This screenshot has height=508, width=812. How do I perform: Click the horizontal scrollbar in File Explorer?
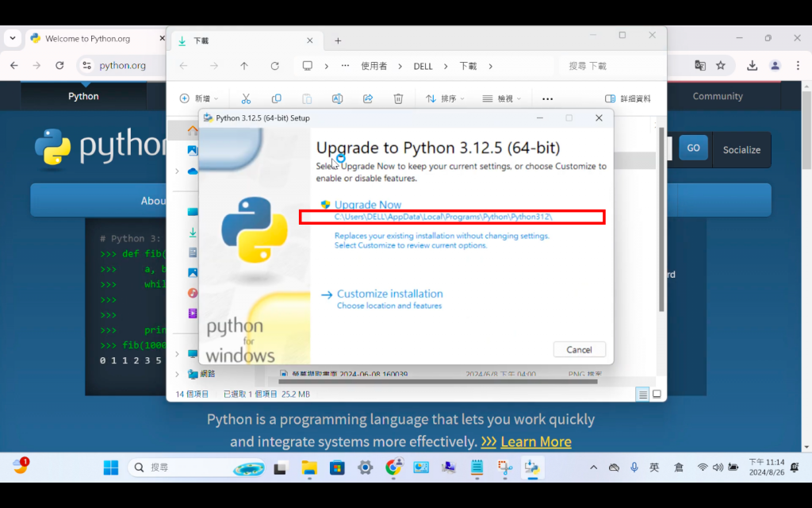coord(438,382)
